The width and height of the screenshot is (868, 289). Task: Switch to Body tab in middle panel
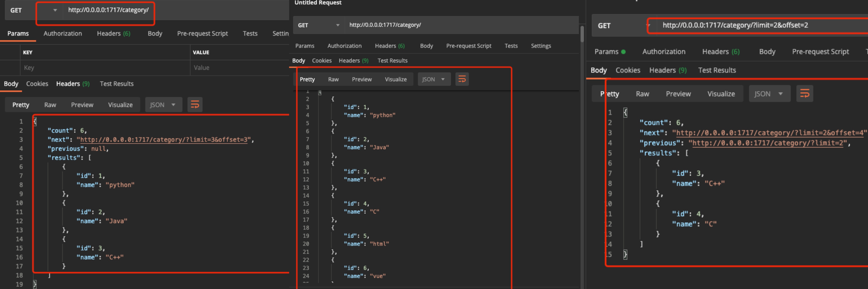click(x=299, y=60)
